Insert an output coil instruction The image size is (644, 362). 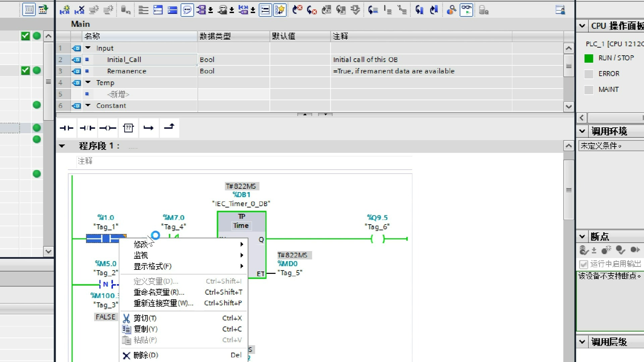[108, 128]
